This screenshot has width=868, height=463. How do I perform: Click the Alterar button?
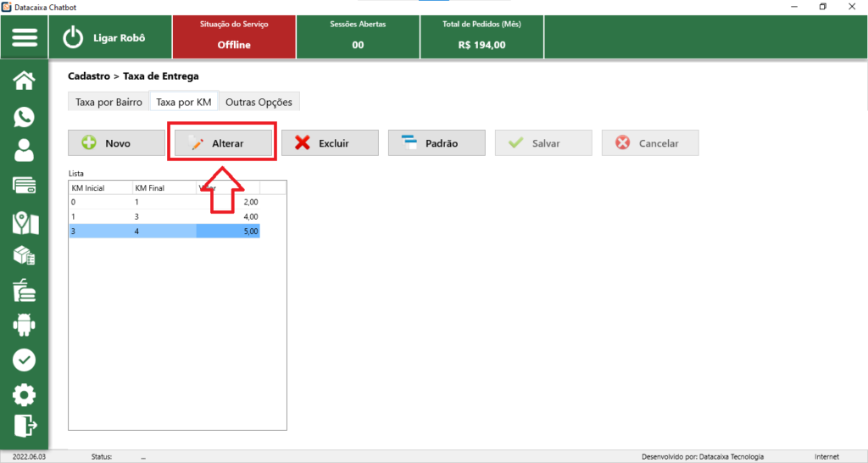224,143
